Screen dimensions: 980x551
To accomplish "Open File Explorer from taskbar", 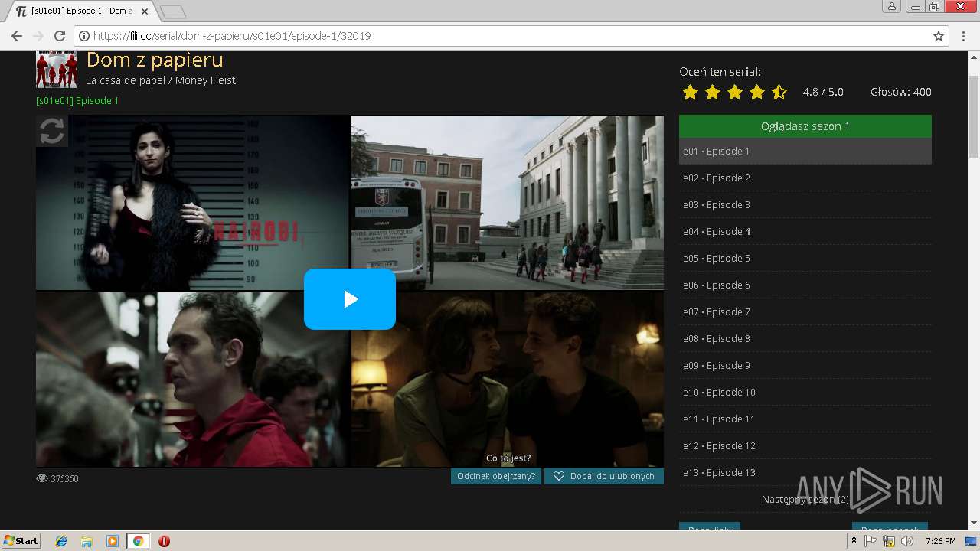I will tap(87, 541).
